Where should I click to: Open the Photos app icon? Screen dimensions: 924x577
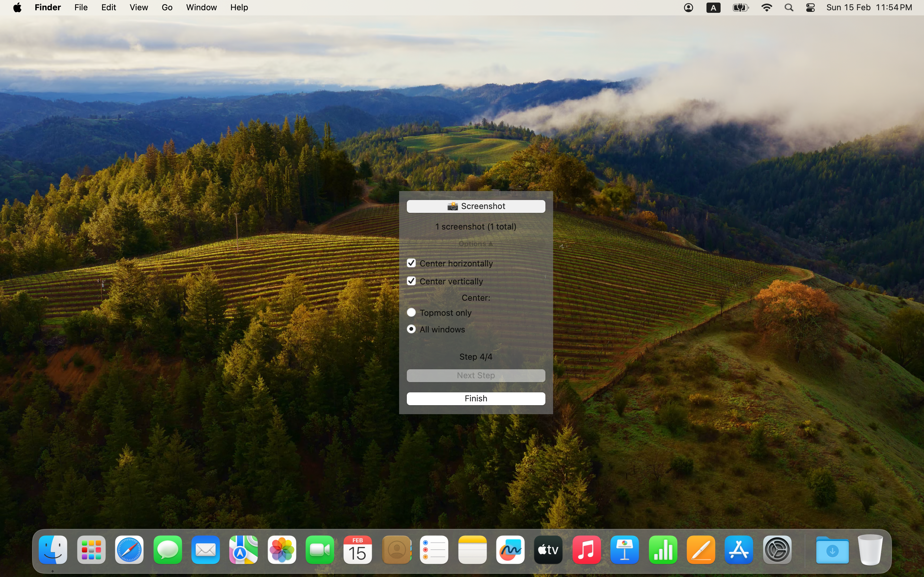pyautogui.click(x=282, y=550)
